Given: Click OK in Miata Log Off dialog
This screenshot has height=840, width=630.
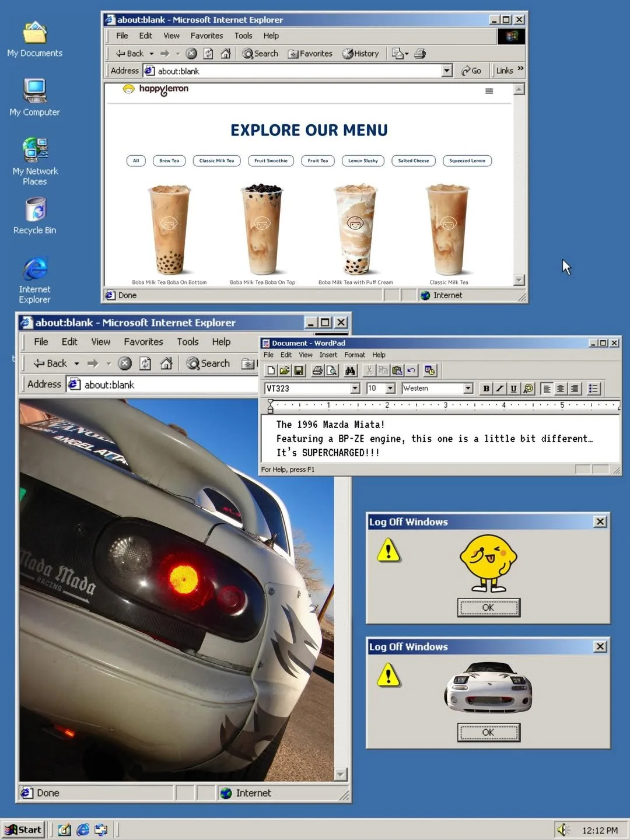Looking at the screenshot, I should point(489,732).
